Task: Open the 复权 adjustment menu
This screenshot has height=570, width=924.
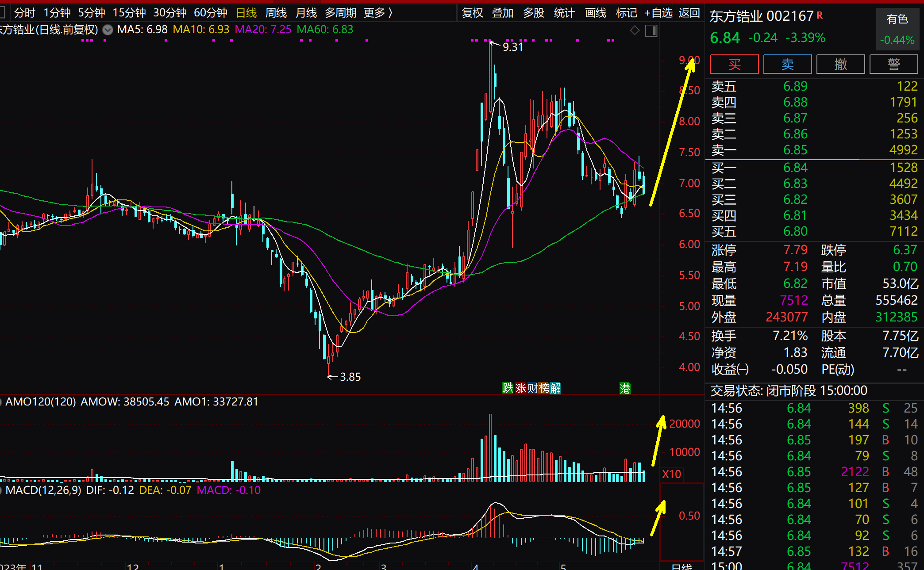Action: [473, 13]
